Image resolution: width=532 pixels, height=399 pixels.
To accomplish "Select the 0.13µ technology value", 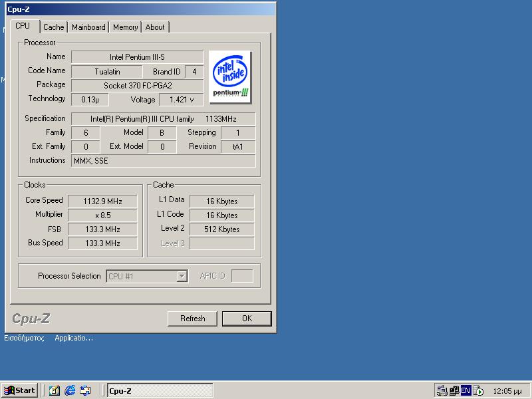I will point(90,99).
